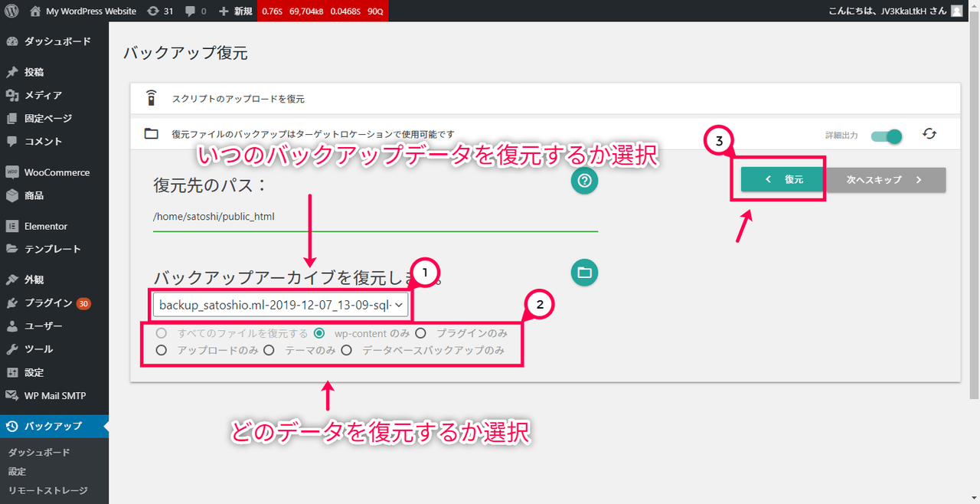980x504 pixels.
Task: Click the refresh arrows icon
Action: point(929,134)
